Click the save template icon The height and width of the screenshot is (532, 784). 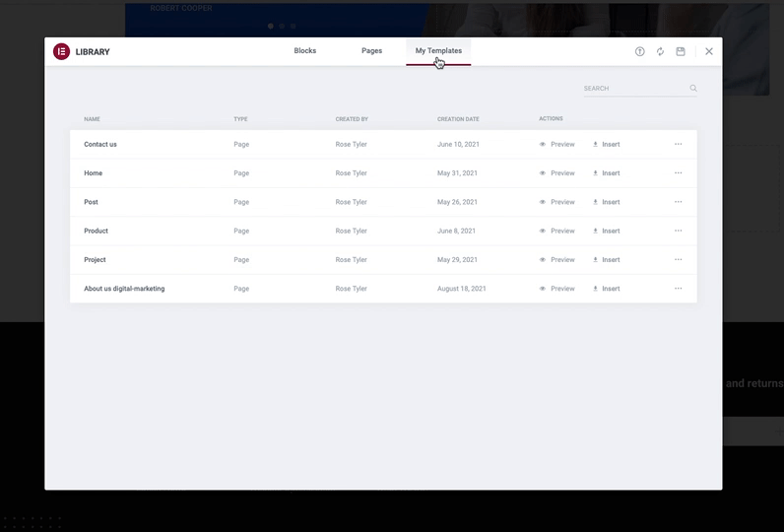point(681,51)
